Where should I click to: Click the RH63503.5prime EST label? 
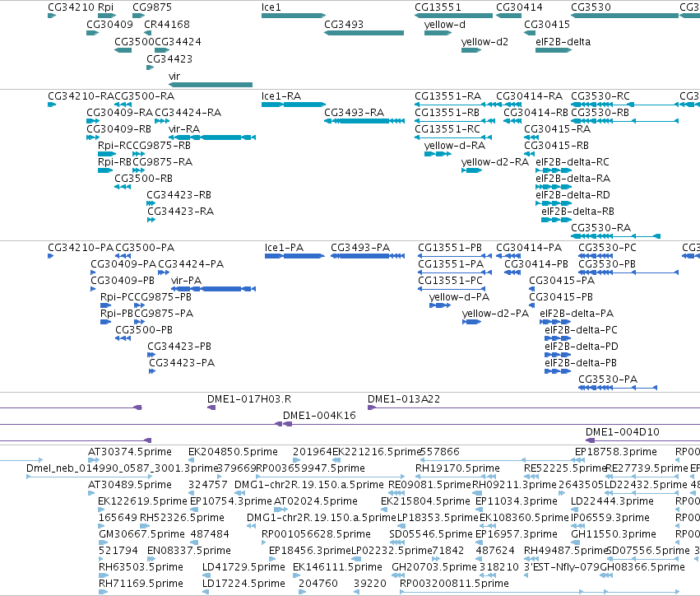pos(141,567)
